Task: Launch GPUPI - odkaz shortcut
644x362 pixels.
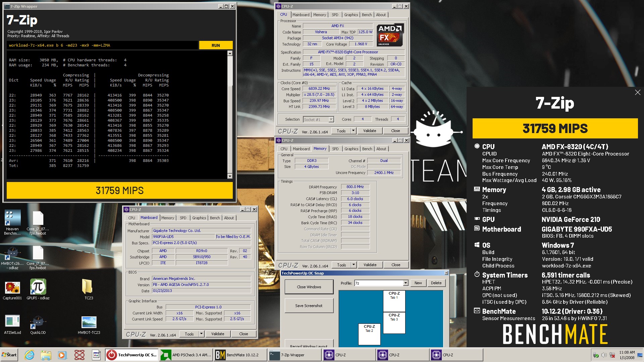Action: [38, 289]
